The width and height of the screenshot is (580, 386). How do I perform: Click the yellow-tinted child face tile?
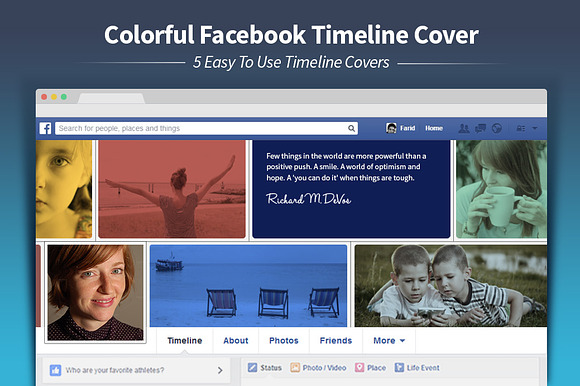[64, 189]
